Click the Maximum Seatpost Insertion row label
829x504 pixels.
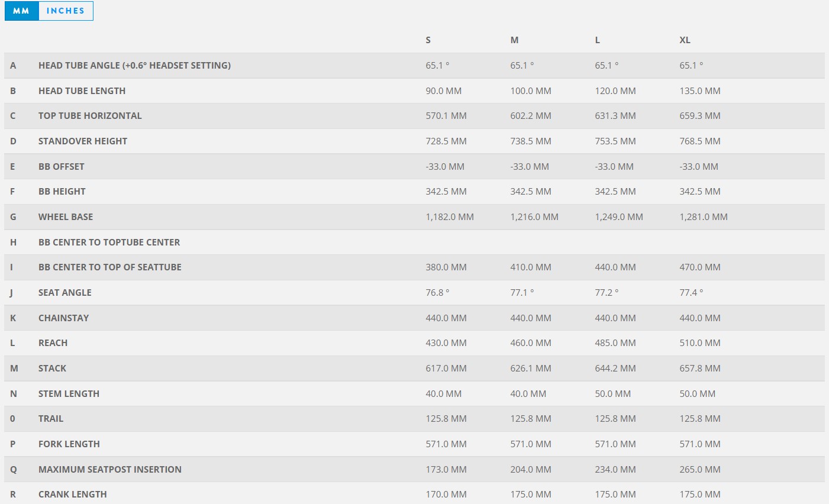tap(110, 470)
